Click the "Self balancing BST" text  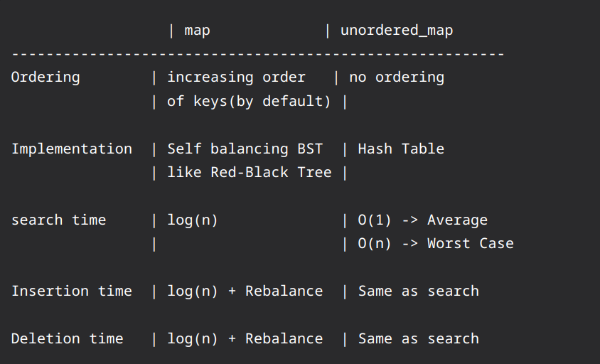pos(245,149)
